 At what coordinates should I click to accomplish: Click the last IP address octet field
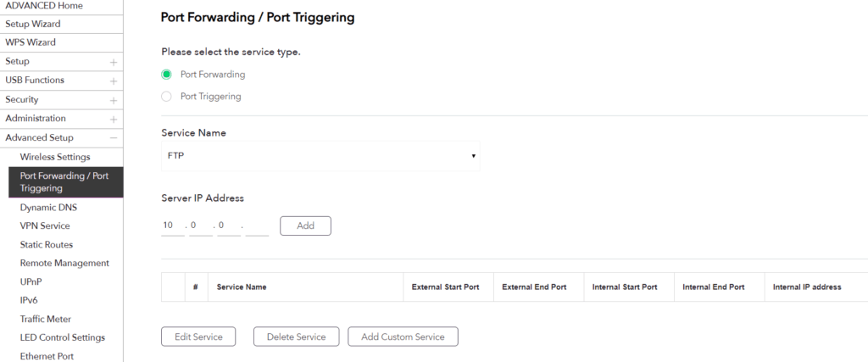[257, 226]
